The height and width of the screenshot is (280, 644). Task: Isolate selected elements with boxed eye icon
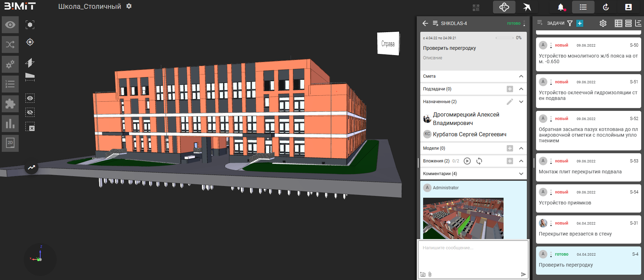30,98
